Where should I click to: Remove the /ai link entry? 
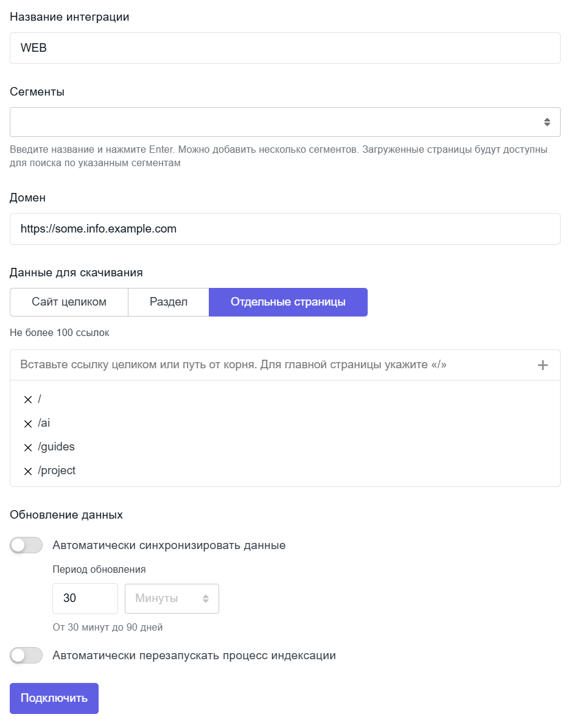click(x=27, y=424)
